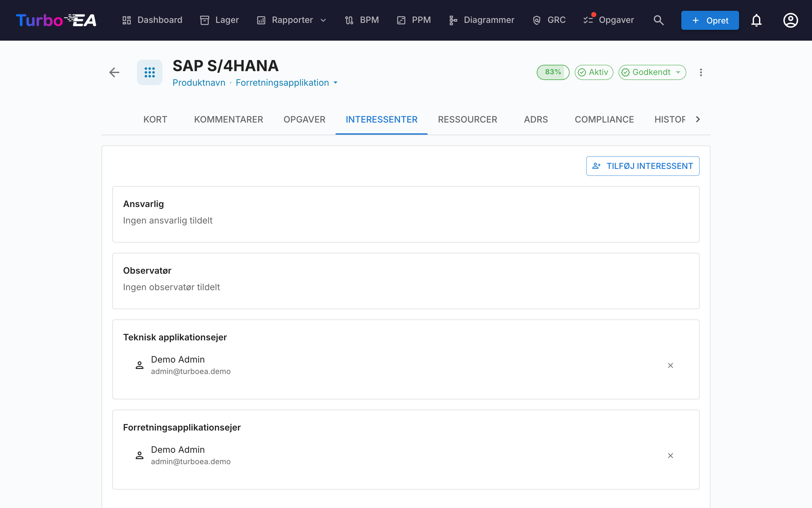Click the application grid type icon
This screenshot has width=812, height=508.
150,72
